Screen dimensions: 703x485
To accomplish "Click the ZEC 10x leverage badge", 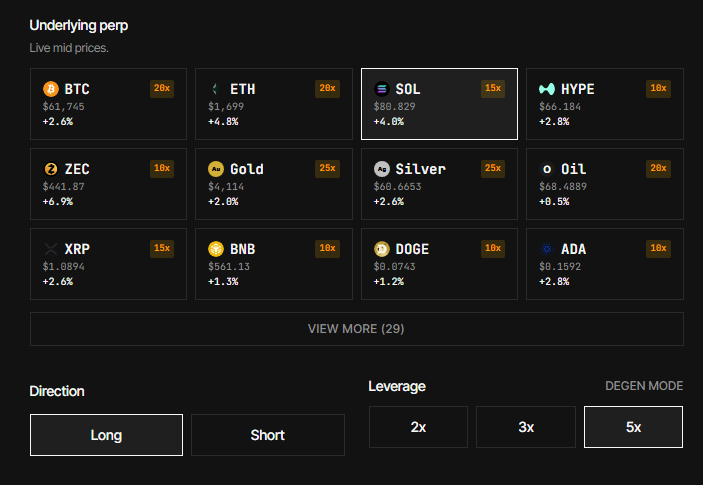I will [x=162, y=169].
